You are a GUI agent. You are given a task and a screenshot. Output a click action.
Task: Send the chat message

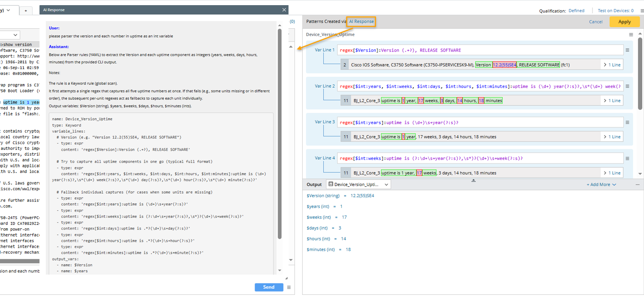(x=269, y=287)
